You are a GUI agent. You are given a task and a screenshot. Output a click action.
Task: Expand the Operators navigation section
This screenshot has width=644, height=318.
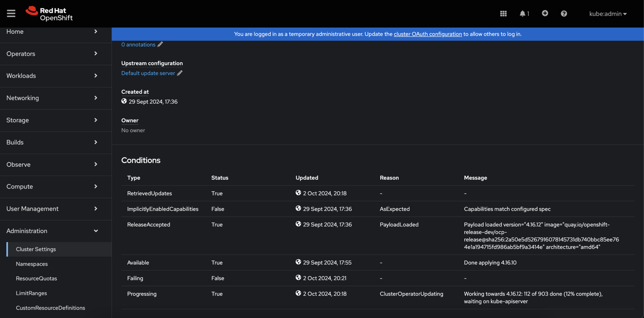point(56,54)
